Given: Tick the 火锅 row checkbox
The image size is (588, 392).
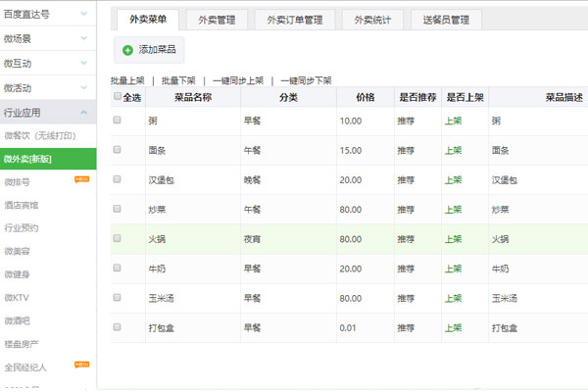Looking at the screenshot, I should point(117,238).
